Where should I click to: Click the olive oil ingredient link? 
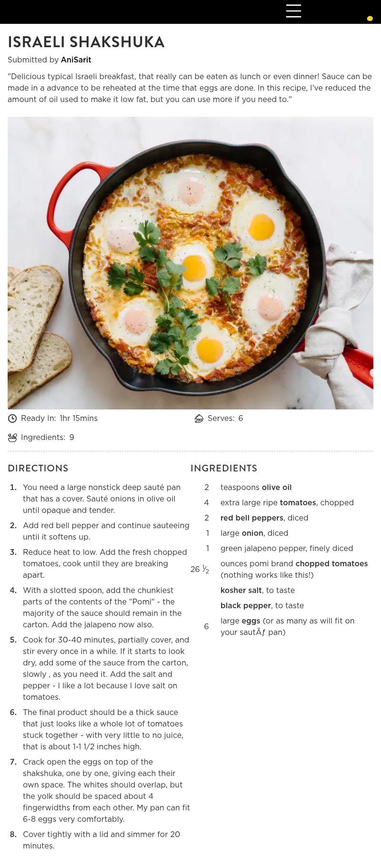[277, 488]
